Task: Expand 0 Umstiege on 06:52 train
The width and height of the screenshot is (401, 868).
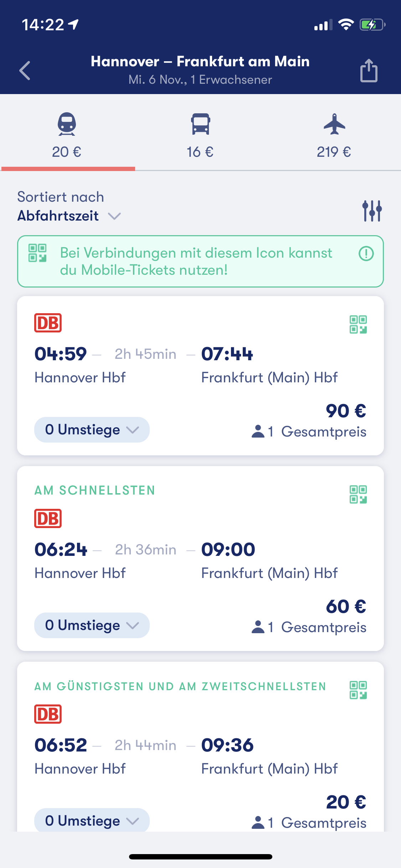Action: pyautogui.click(x=92, y=820)
